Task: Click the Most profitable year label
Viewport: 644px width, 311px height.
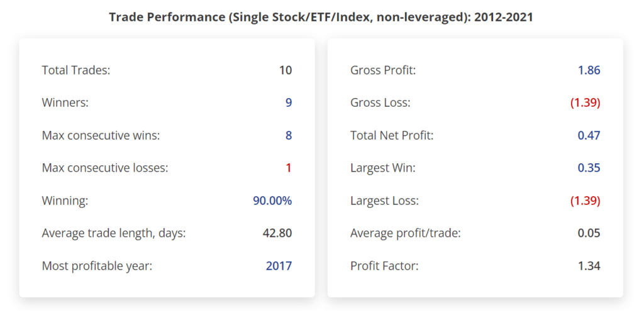Action: (x=97, y=266)
